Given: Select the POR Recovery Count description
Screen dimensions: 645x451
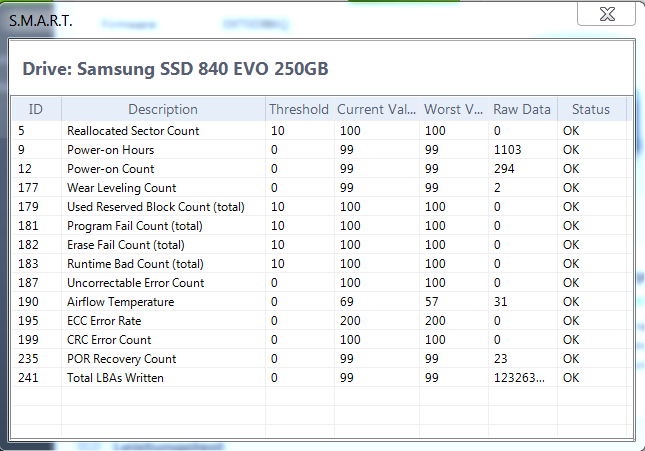Looking at the screenshot, I should coord(122,359).
